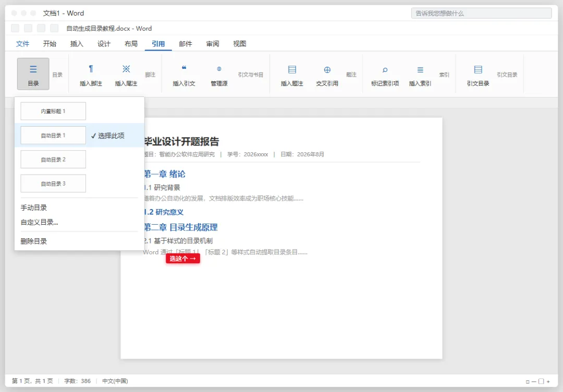Click the paragraph starting 随着办公自动化的发展
Image resolution: width=563 pixels, height=392 pixels.
click(224, 198)
